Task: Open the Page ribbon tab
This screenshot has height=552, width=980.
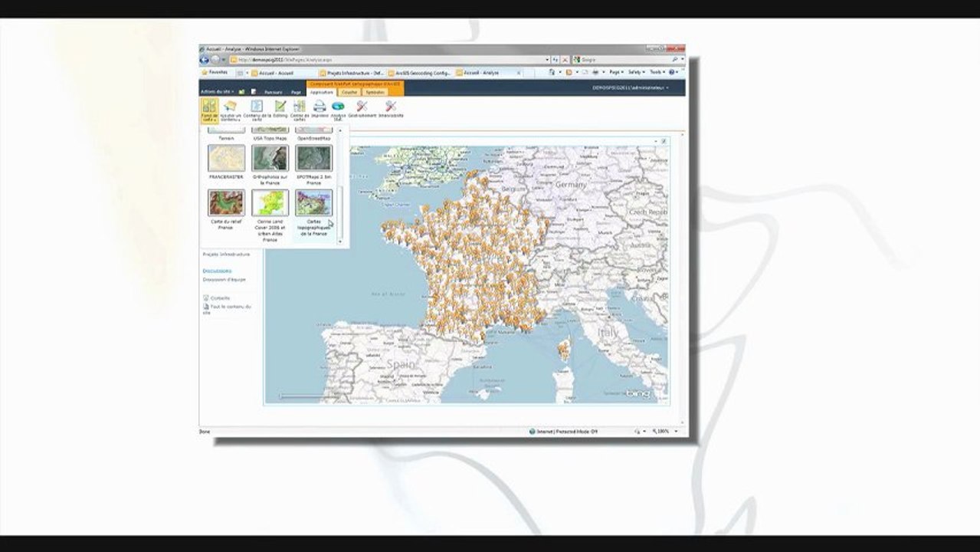Action: pyautogui.click(x=295, y=92)
